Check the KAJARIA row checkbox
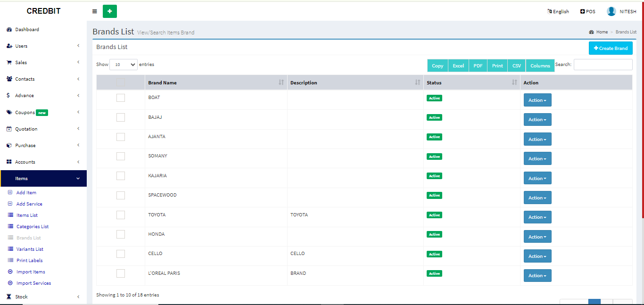 coord(121,176)
